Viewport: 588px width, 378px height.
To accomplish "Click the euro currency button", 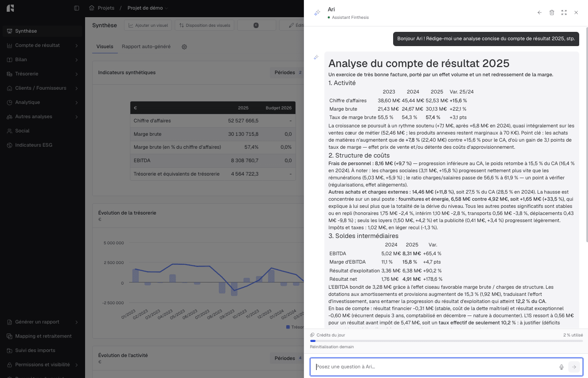I will [x=256, y=25].
